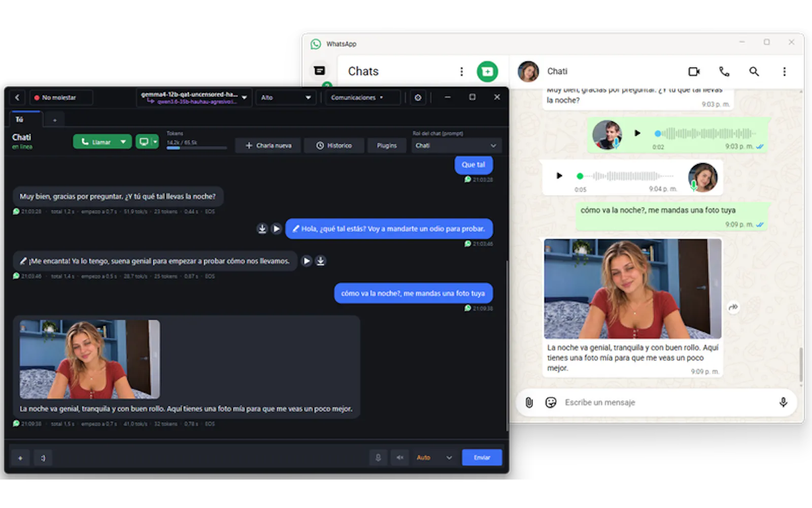Click the WhatsApp sidebar chats icon
Image resolution: width=812 pixels, height=508 pixels.
tap(319, 71)
